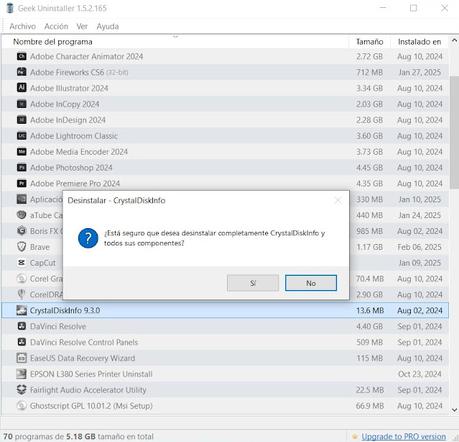Screen dimensions: 459x442
Task: Click the Adobe Character Animator 2024 icon
Action: pyautogui.click(x=21, y=56)
